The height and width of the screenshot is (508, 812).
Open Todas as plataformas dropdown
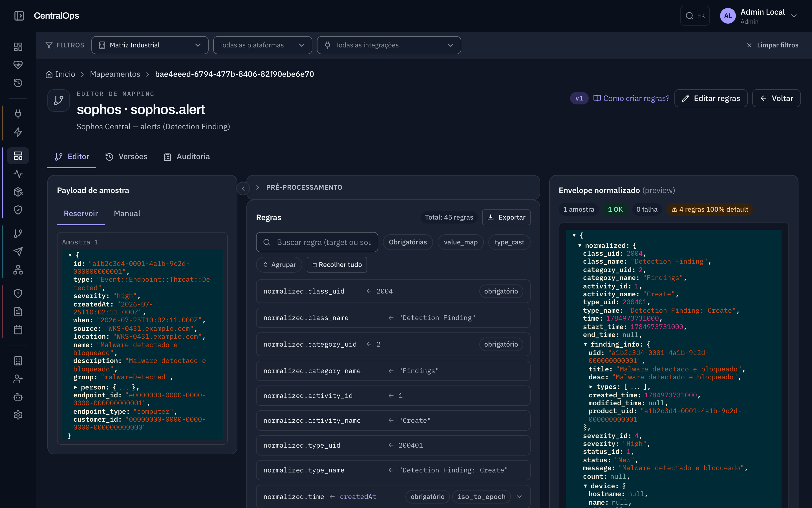click(262, 45)
